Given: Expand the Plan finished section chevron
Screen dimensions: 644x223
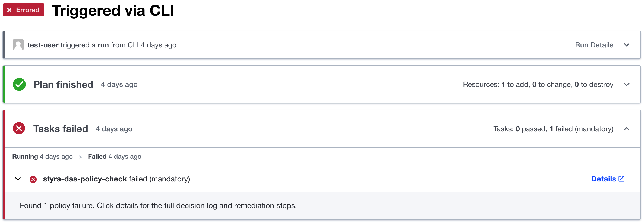Looking at the screenshot, I should click(x=627, y=85).
